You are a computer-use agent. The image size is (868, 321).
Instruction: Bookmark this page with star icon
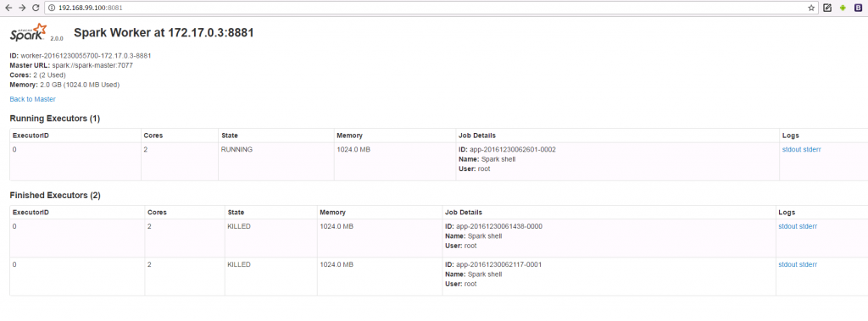(811, 8)
